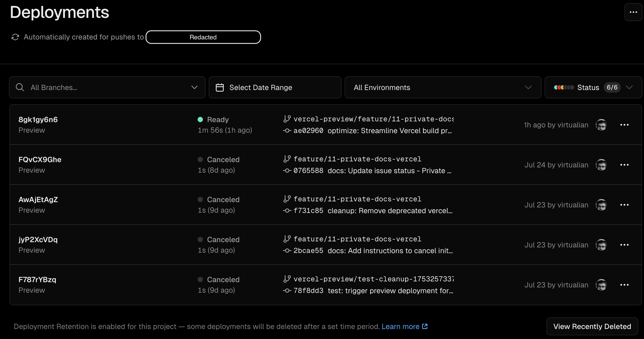The height and width of the screenshot is (339, 644).
Task: Click virtualian avatar on 8gk1gy6n6 row
Action: tap(601, 125)
